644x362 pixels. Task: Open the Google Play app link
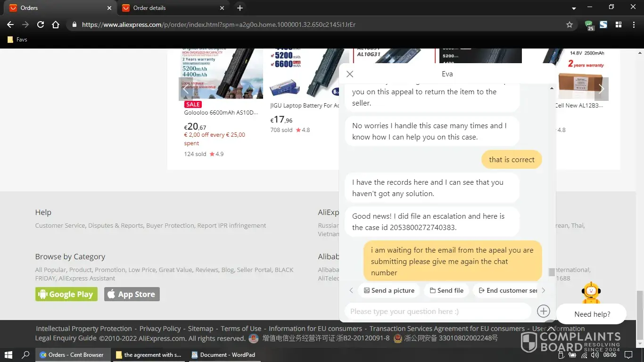[x=66, y=294]
